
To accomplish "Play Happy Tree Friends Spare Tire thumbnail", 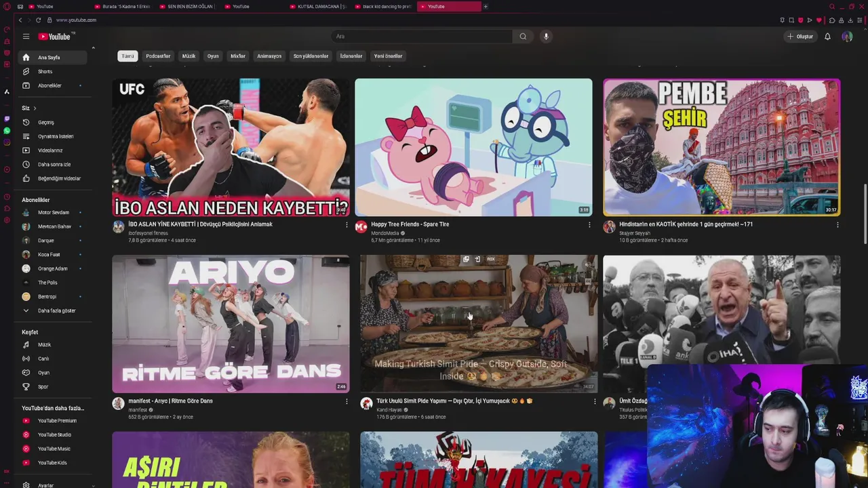I will (x=473, y=147).
